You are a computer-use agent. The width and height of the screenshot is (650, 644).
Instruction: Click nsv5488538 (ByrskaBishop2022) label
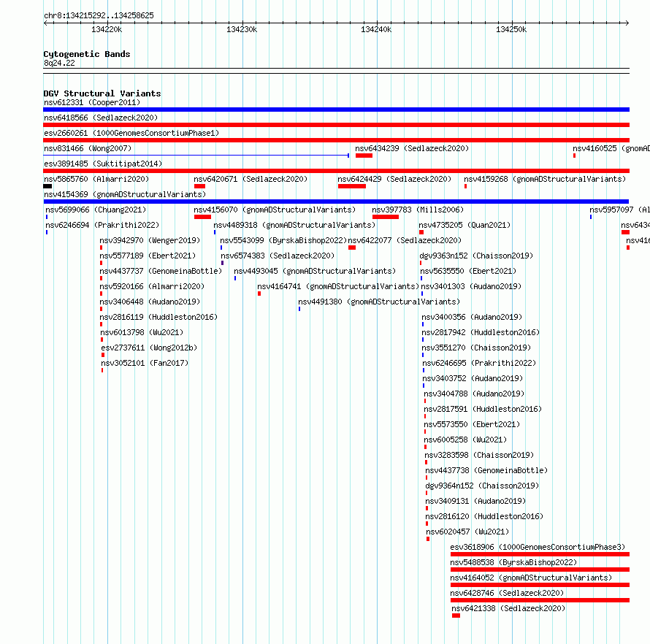pos(513,562)
